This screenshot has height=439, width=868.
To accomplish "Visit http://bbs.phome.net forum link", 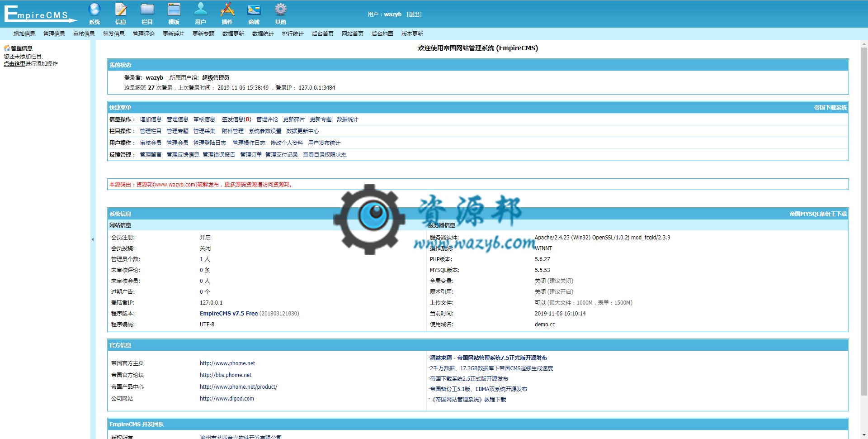I will [226, 375].
